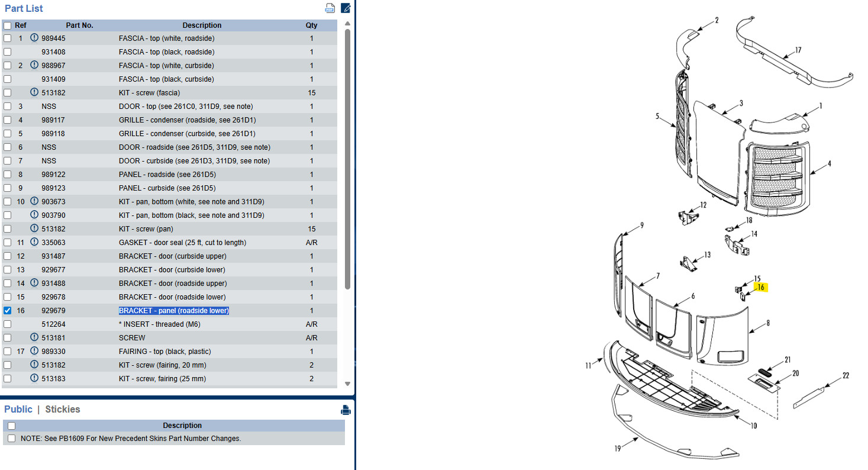Select callout 21 in the exploded diagram
Viewport: 868px width, 470px height.
(x=787, y=360)
